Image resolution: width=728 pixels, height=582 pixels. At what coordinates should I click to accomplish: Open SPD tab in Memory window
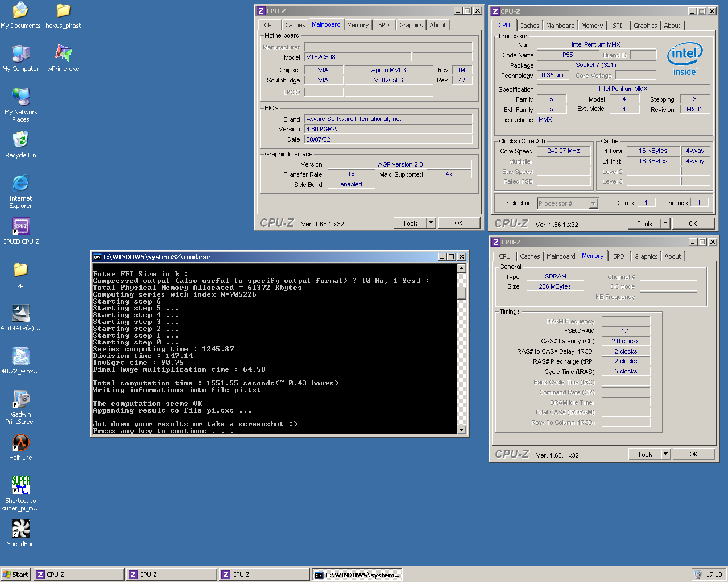point(619,256)
